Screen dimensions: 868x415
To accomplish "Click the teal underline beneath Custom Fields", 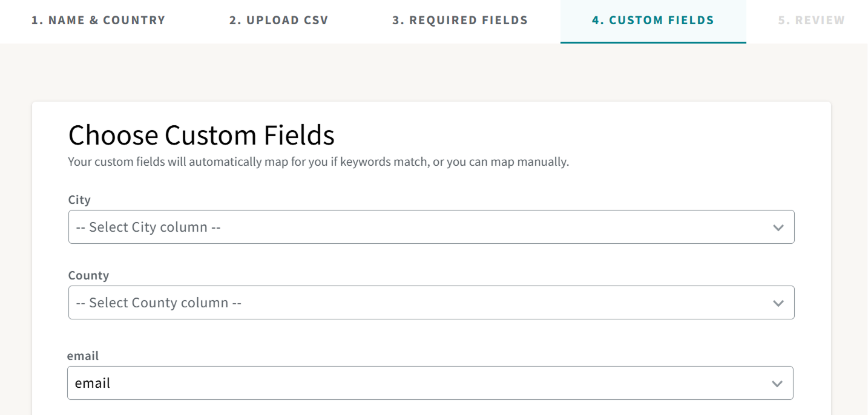I will click(653, 41).
